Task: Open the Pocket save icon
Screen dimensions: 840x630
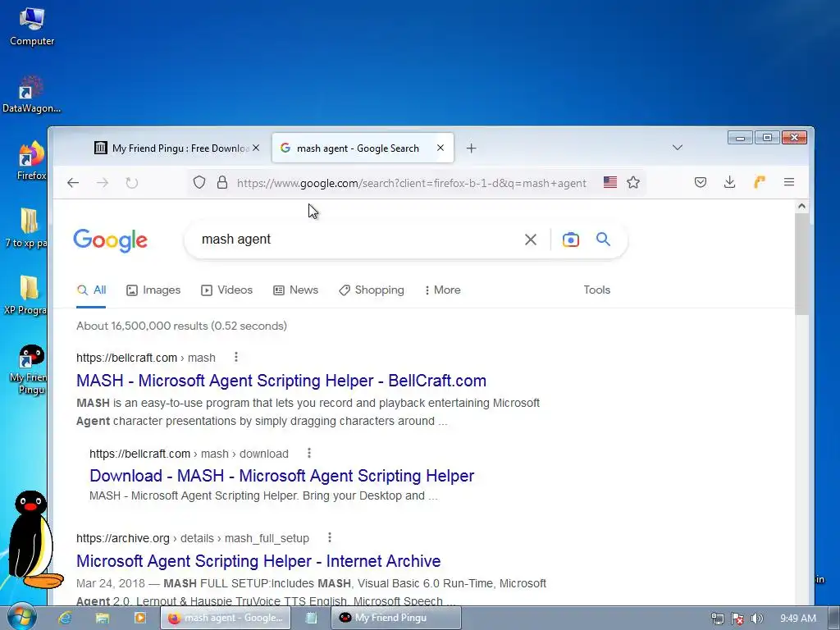Action: pyautogui.click(x=701, y=182)
